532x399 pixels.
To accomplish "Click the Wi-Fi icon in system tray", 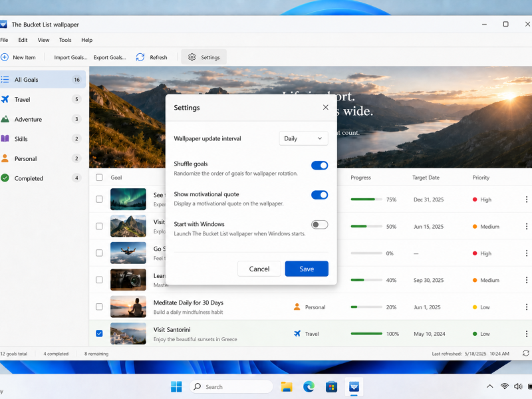I will [x=505, y=386].
